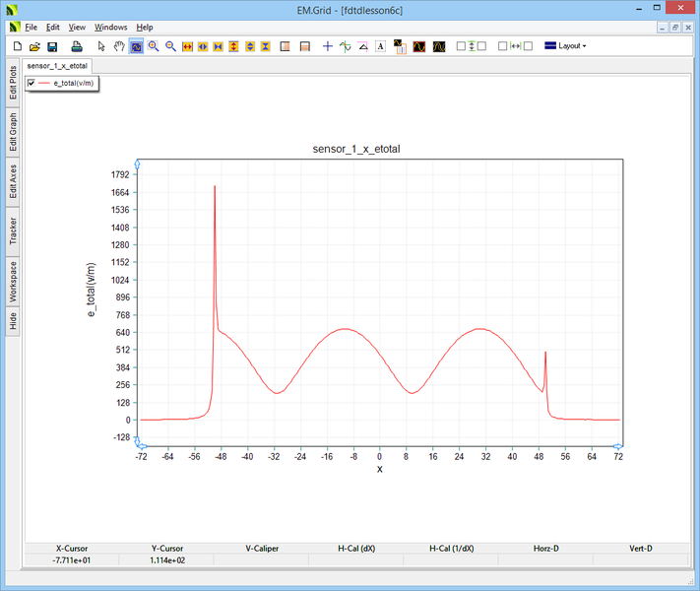
Task: Open the Edit Plots side panel
Action: click(x=13, y=83)
